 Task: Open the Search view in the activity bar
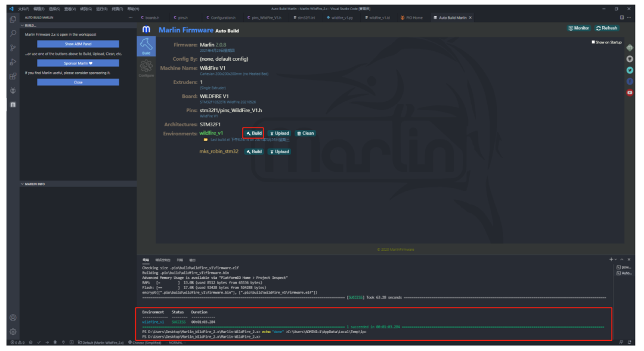[13, 33]
